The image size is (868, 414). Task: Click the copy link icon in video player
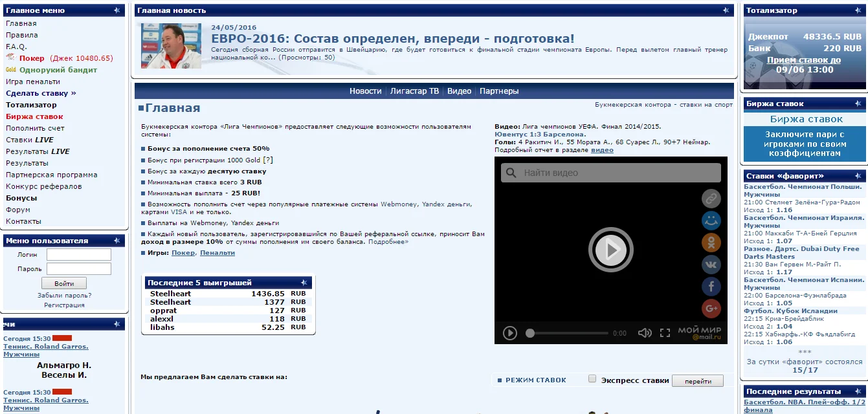711,199
